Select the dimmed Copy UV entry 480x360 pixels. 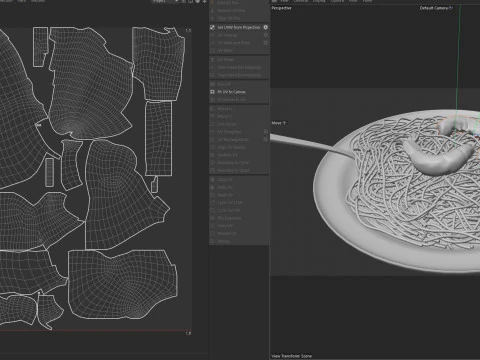(225, 179)
